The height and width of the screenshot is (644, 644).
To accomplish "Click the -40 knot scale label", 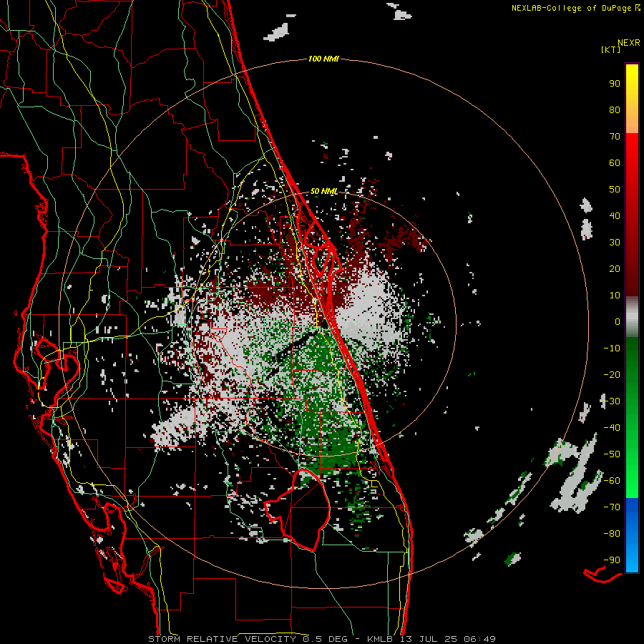I will [612, 428].
